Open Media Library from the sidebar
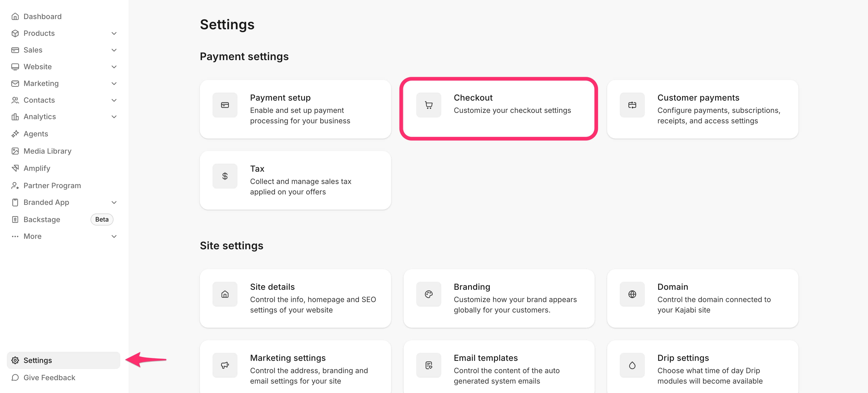 48,151
